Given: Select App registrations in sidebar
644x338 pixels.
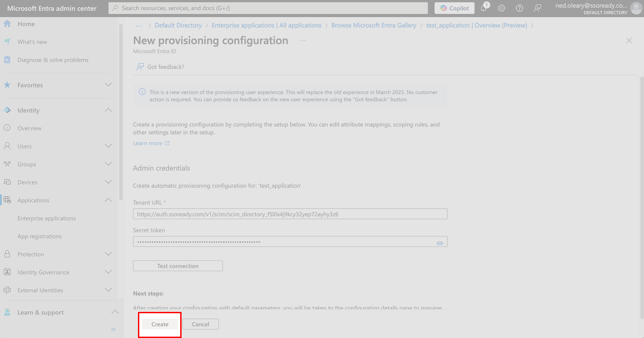Looking at the screenshot, I should [x=40, y=236].
